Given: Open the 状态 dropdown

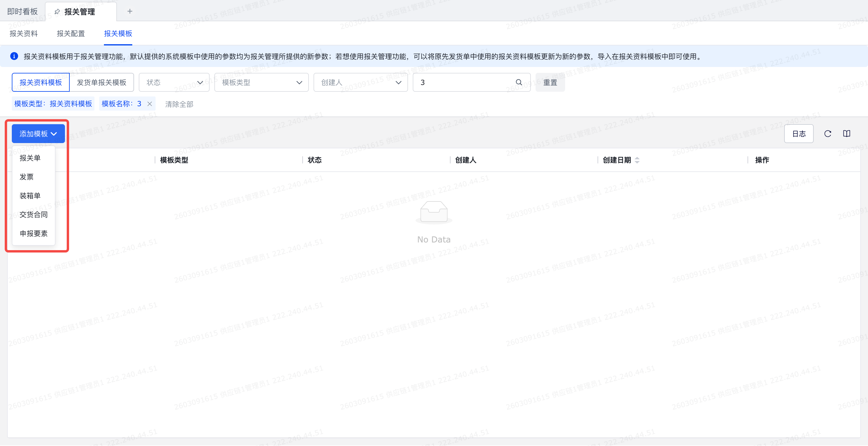Looking at the screenshot, I should 174,83.
